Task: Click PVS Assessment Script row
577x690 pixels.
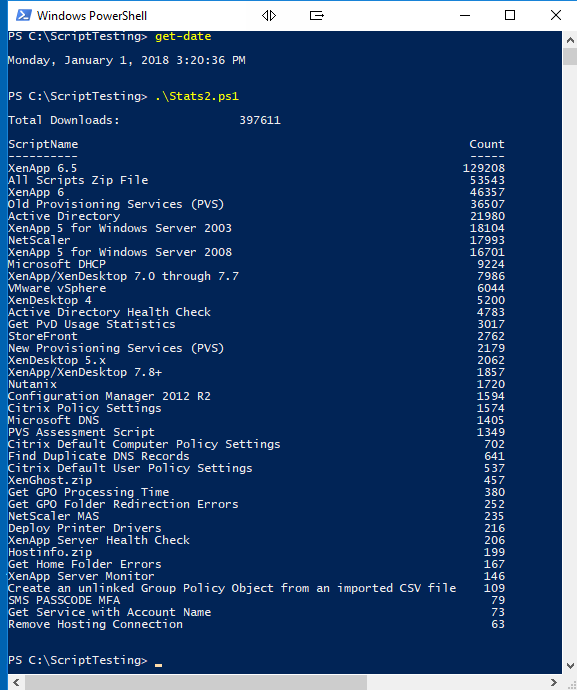Action: coord(256,432)
